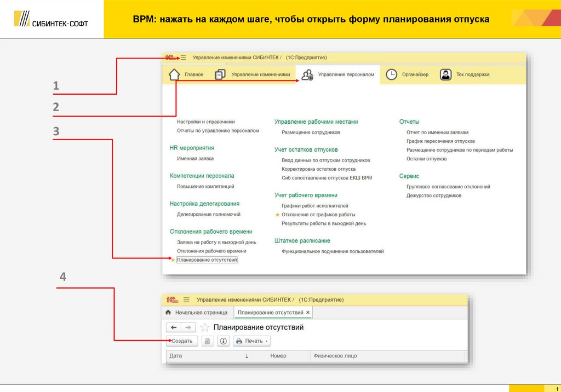This screenshot has height=392, width=561.
Task: Open Отклонения от графиков работы link
Action: [x=318, y=215]
